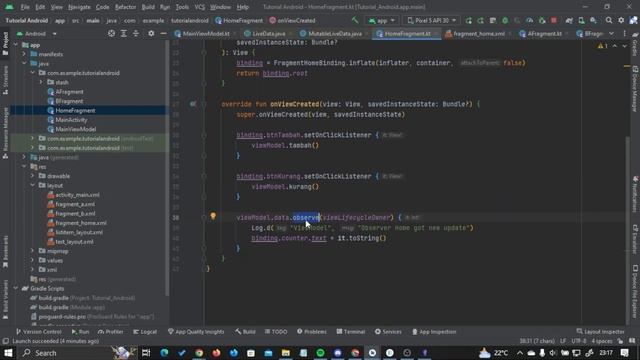Screen dimensions: 640x360
Task: Click Select Opened File target icon
Action: 111,33
